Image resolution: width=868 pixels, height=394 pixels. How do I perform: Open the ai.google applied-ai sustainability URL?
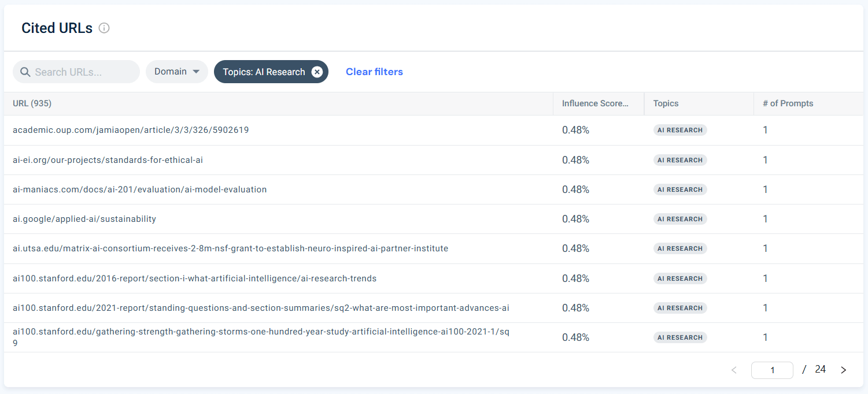point(84,219)
